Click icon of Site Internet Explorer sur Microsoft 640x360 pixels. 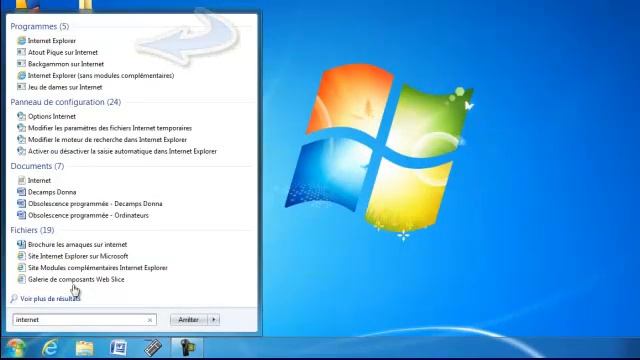click(x=21, y=256)
